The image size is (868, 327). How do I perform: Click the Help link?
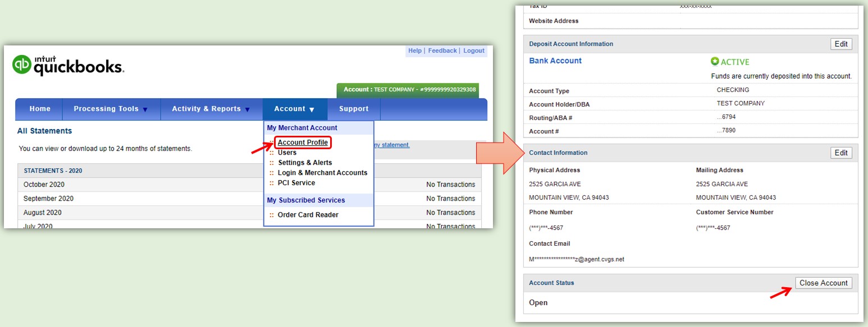pos(415,50)
